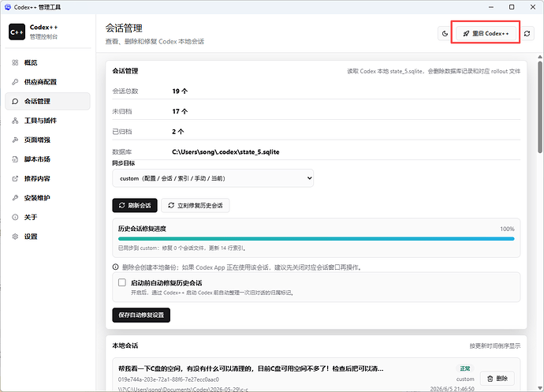The image size is (544, 392).
Task: Go to 工具与插件 page
Action: point(47,121)
